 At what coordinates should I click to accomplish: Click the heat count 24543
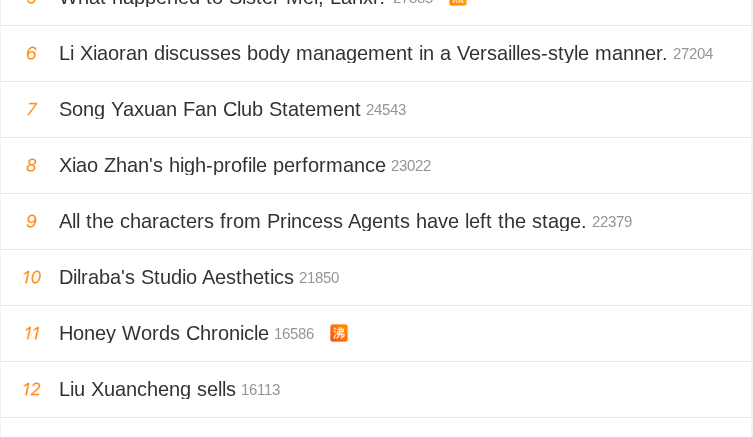tap(386, 110)
